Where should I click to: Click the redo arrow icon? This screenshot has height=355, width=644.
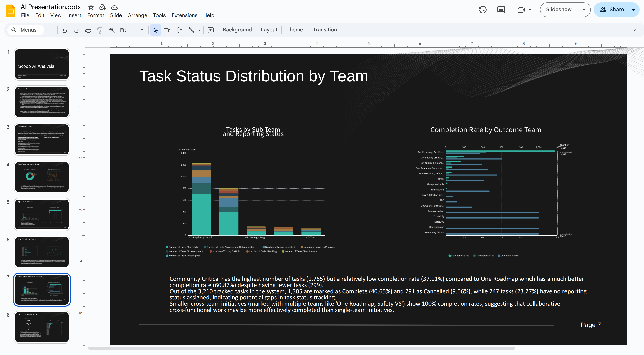77,30
